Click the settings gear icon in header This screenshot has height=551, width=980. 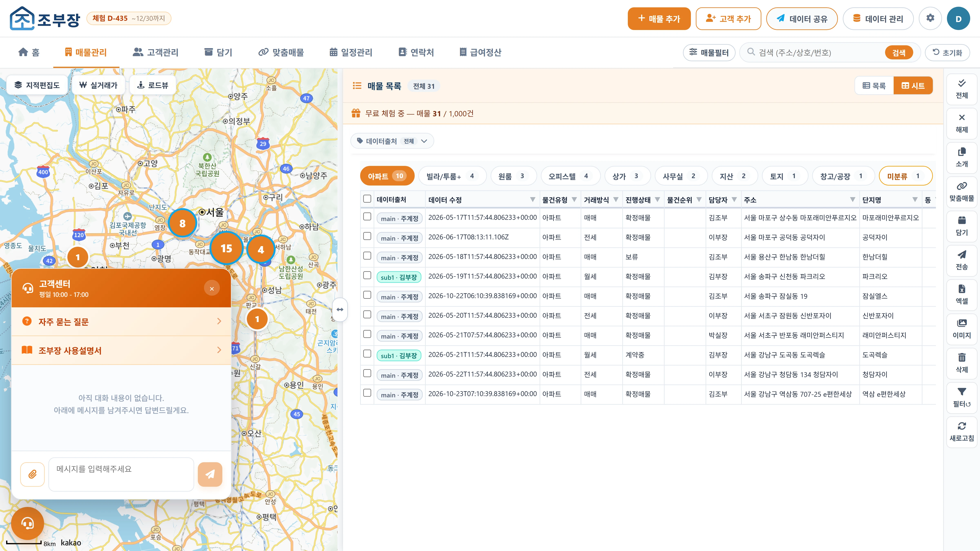pyautogui.click(x=930, y=18)
